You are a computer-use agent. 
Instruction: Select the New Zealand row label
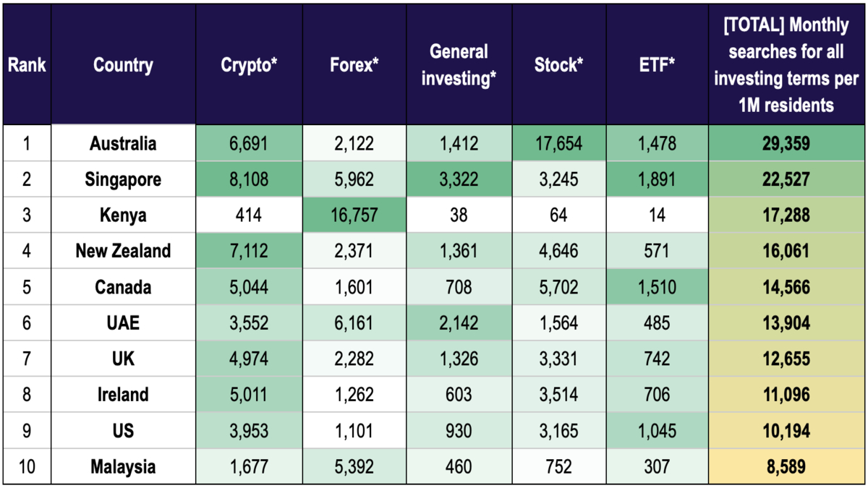123,251
